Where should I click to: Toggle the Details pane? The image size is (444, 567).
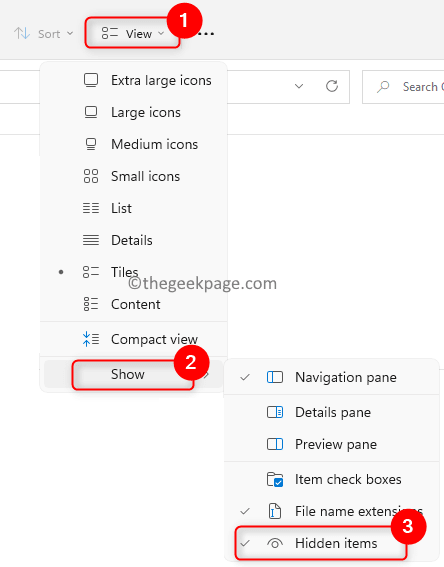(x=332, y=412)
